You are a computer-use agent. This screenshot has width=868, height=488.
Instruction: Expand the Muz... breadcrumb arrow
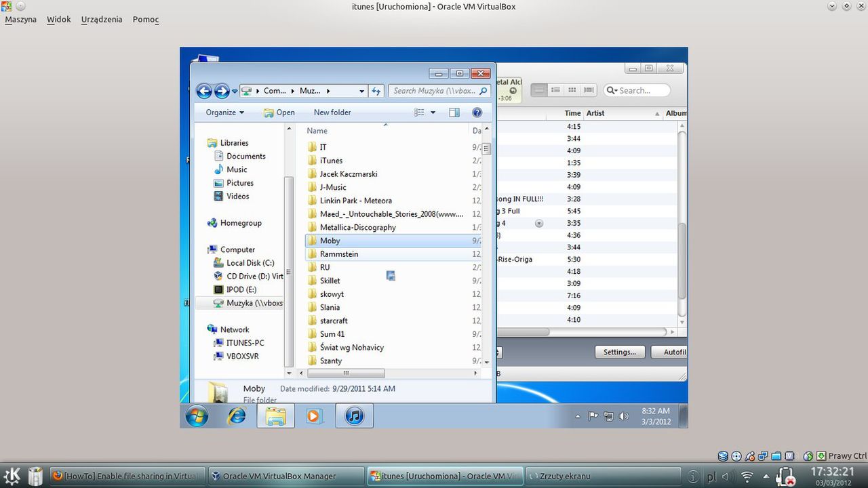click(328, 91)
